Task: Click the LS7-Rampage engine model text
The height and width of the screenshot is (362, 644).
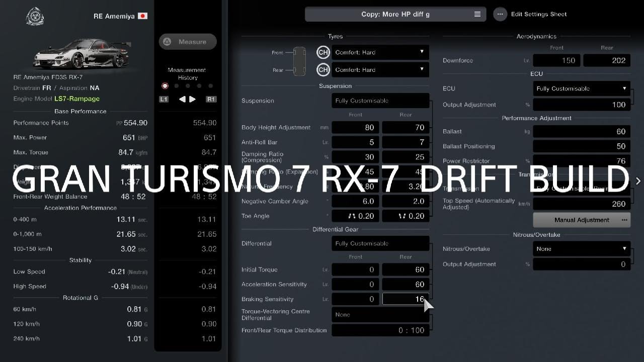Action: [77, 99]
